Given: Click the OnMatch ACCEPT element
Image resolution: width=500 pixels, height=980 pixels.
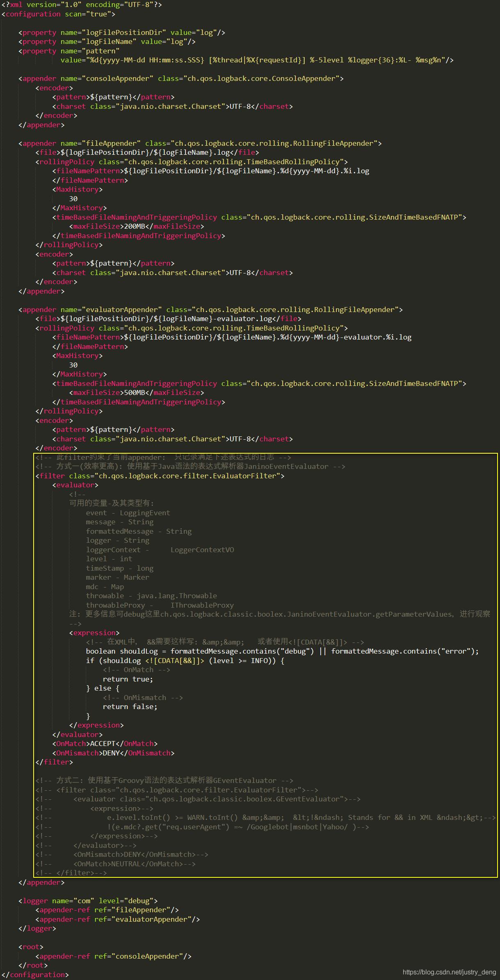Looking at the screenshot, I should coord(105,744).
